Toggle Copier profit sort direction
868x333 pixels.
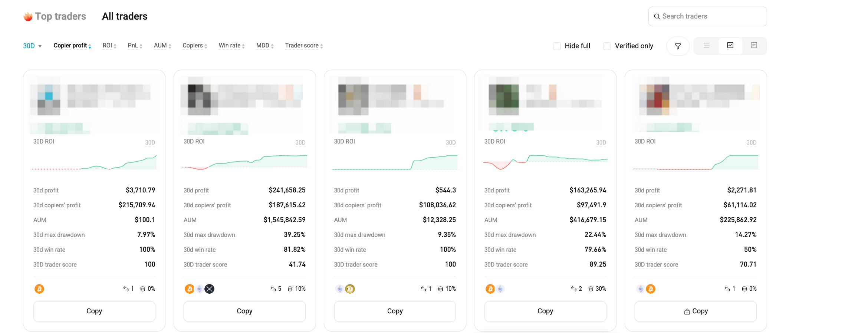coord(89,45)
